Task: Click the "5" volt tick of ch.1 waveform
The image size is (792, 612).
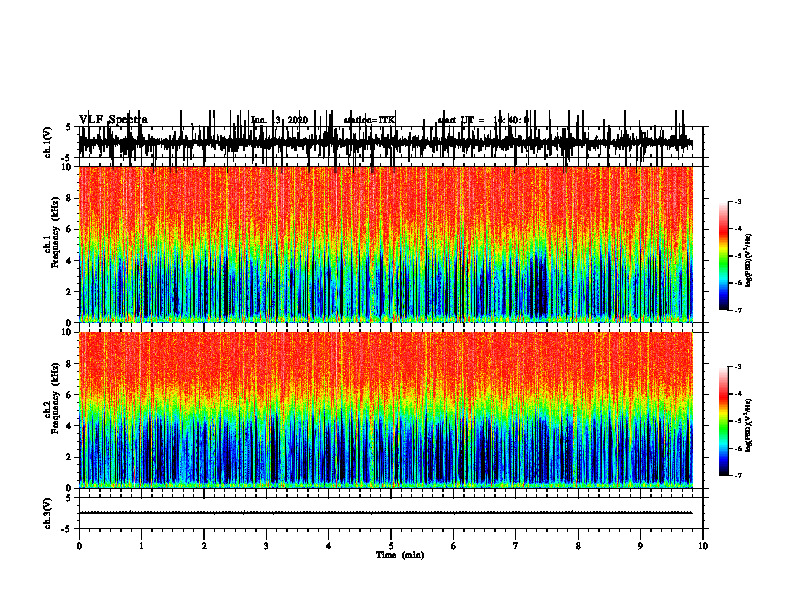Action: 69,127
